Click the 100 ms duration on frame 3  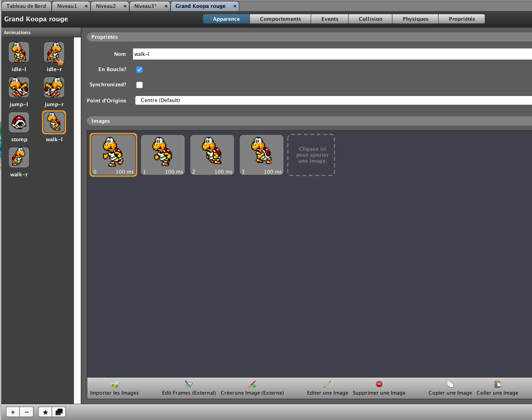pos(273,172)
